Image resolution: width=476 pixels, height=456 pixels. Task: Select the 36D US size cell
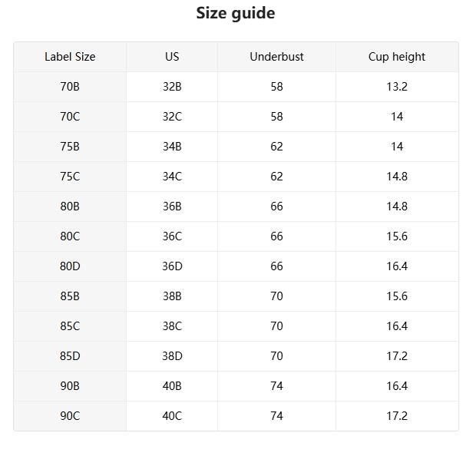[x=172, y=266]
